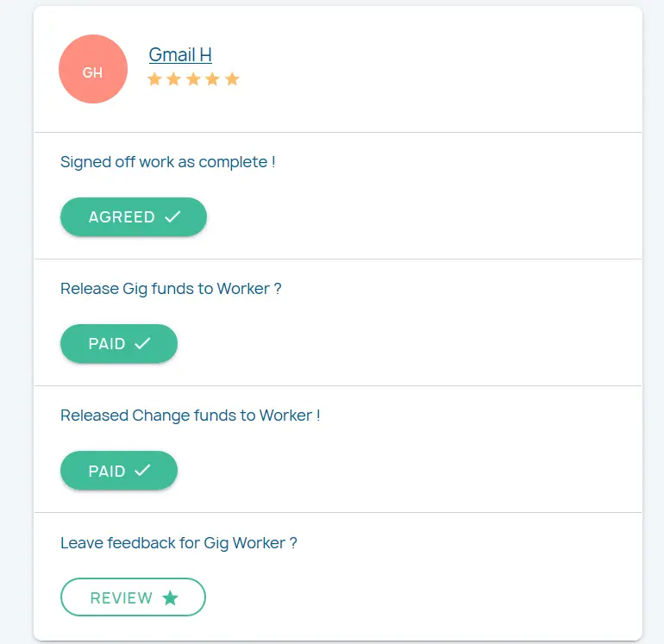Click the star icon inside REVIEW button
The width and height of the screenshot is (664, 644).
click(x=171, y=598)
